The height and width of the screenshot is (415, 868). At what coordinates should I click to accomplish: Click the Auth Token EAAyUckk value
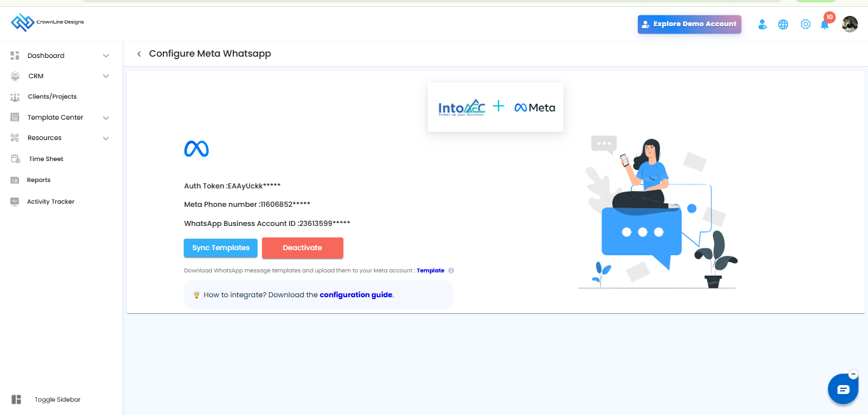[254, 186]
